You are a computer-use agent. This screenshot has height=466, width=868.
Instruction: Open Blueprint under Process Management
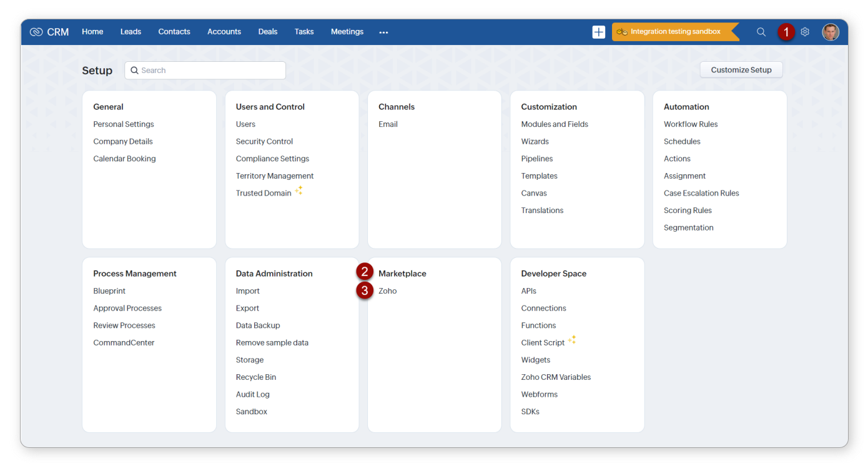click(109, 291)
